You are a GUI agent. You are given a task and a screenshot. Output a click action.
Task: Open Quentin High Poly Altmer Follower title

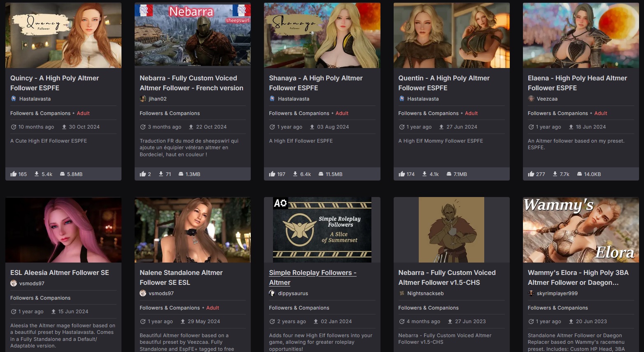coord(444,83)
